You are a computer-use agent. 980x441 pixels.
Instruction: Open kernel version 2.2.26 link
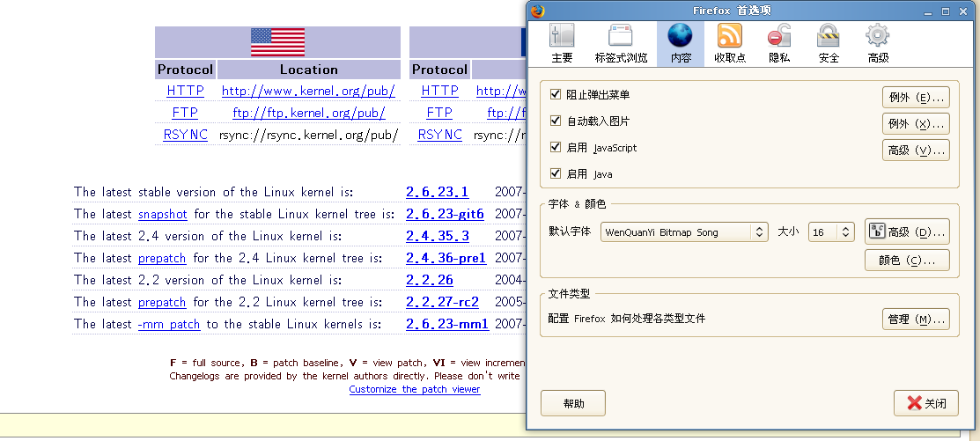(x=430, y=280)
